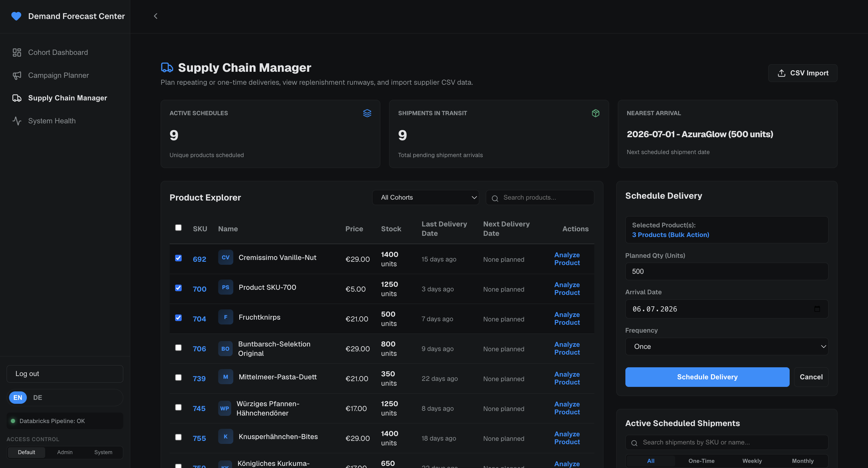Click the CSV Import upload icon
This screenshot has height=468, width=868.
click(x=782, y=73)
